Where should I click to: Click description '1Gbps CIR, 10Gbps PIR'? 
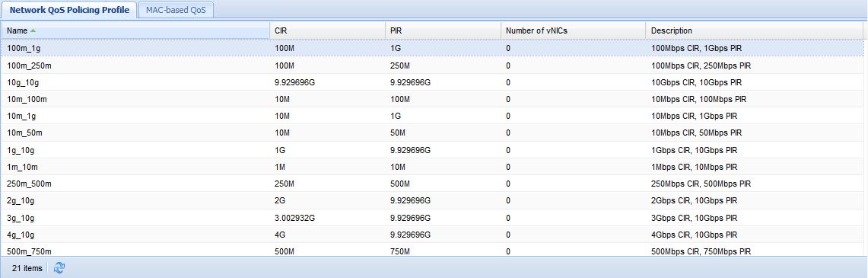tap(695, 150)
